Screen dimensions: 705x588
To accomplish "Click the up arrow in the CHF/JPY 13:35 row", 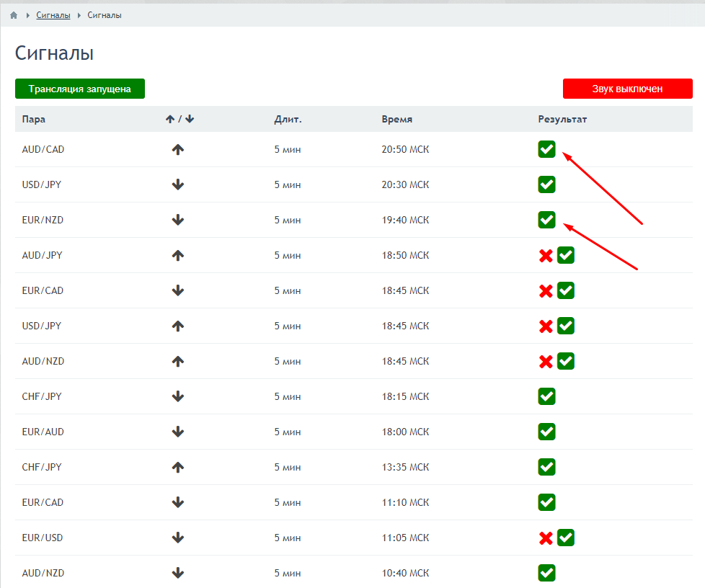I will tap(178, 467).
